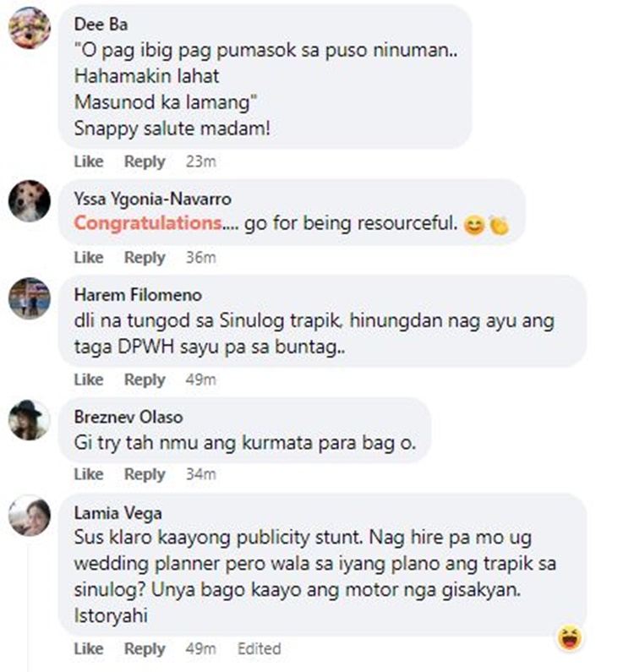Image resolution: width=634 pixels, height=672 pixels.
Task: Open Lamia Vega's profile avatar
Action: click(x=30, y=516)
